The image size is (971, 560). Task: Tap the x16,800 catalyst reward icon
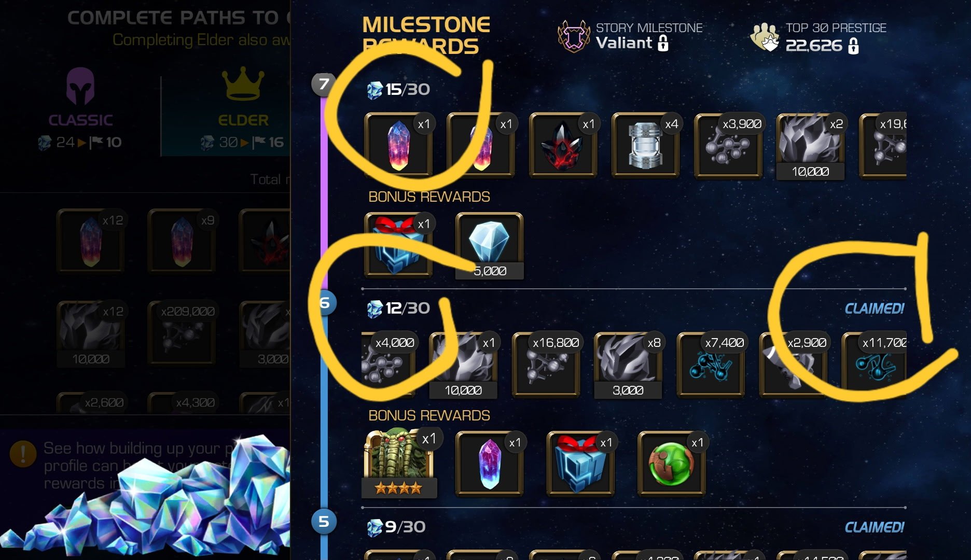tap(546, 365)
